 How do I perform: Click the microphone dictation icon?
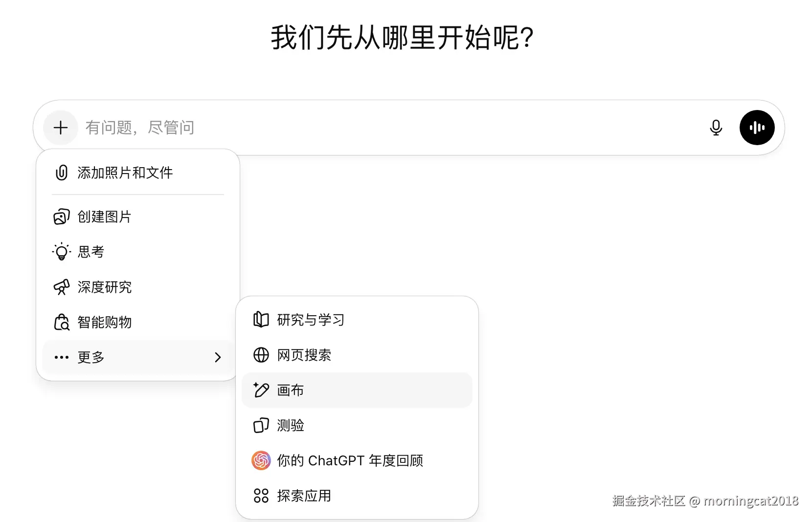point(716,128)
